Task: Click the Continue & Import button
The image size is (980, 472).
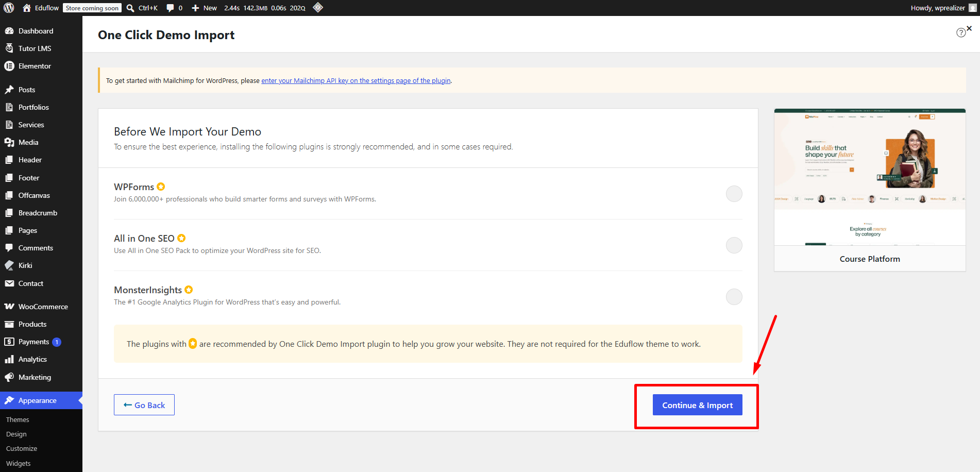Action: (698, 405)
